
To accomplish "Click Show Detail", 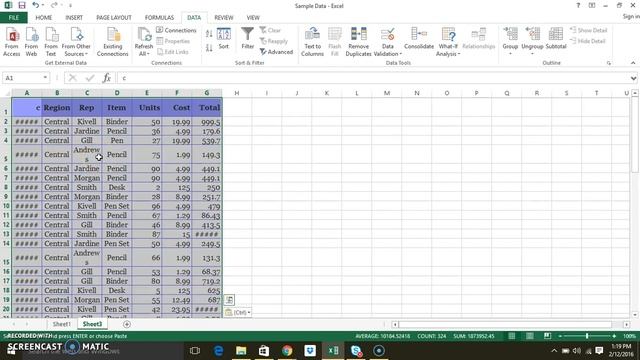I will 589,30.
